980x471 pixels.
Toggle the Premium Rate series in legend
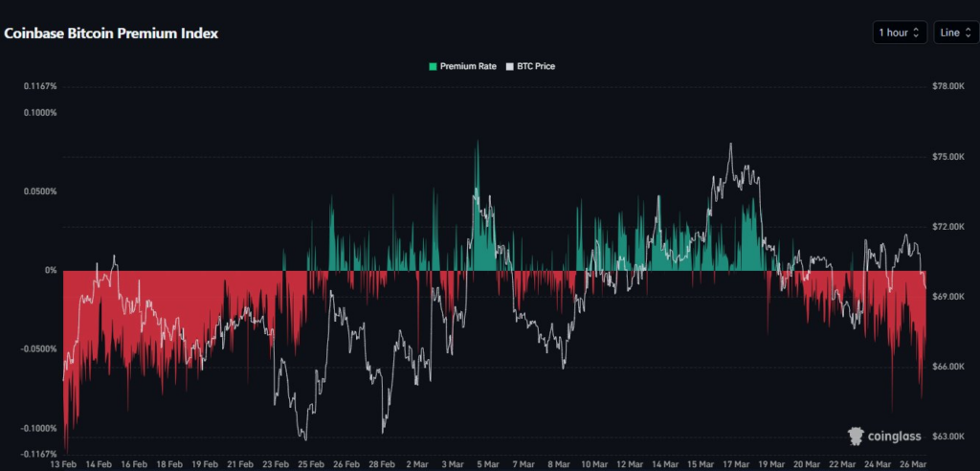(x=467, y=67)
